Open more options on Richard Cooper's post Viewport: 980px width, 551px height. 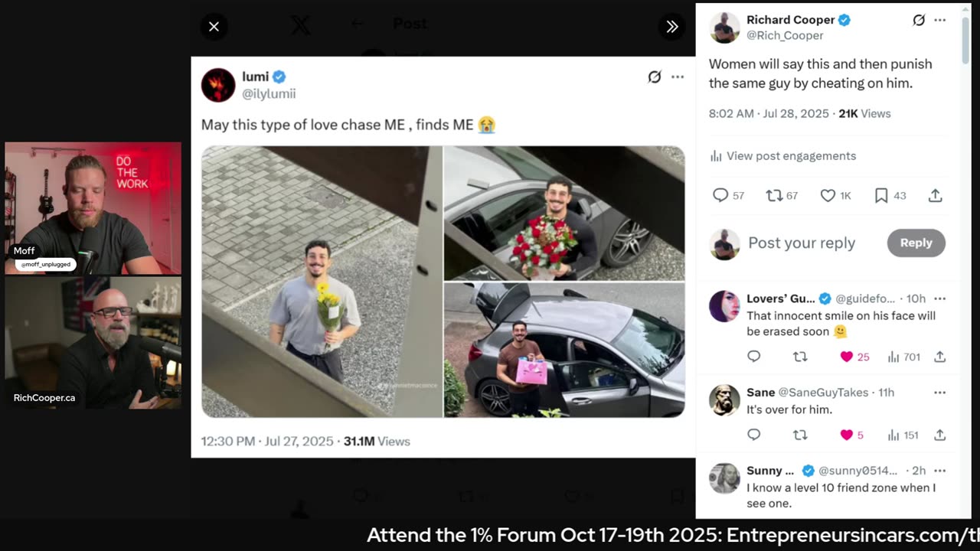point(940,20)
